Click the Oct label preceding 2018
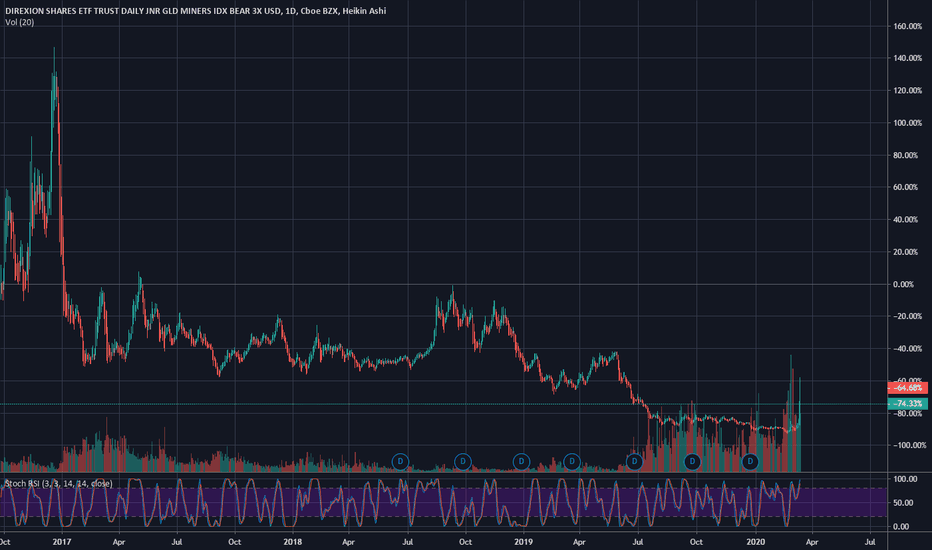 (235, 542)
